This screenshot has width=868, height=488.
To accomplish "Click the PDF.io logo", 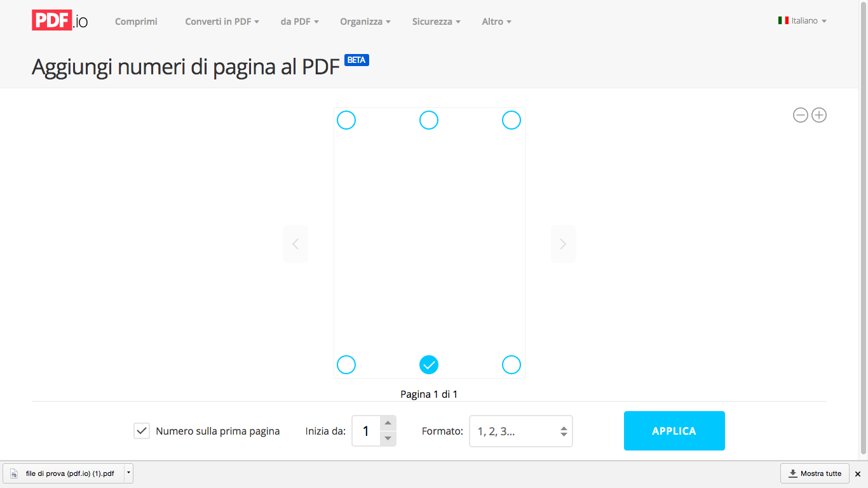I will point(60,20).
